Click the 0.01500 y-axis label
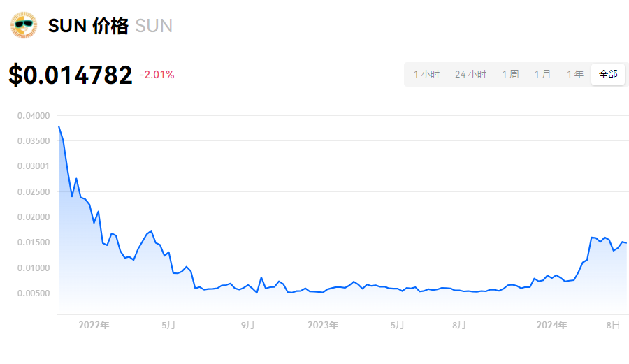This screenshot has width=629, height=364. (34, 242)
